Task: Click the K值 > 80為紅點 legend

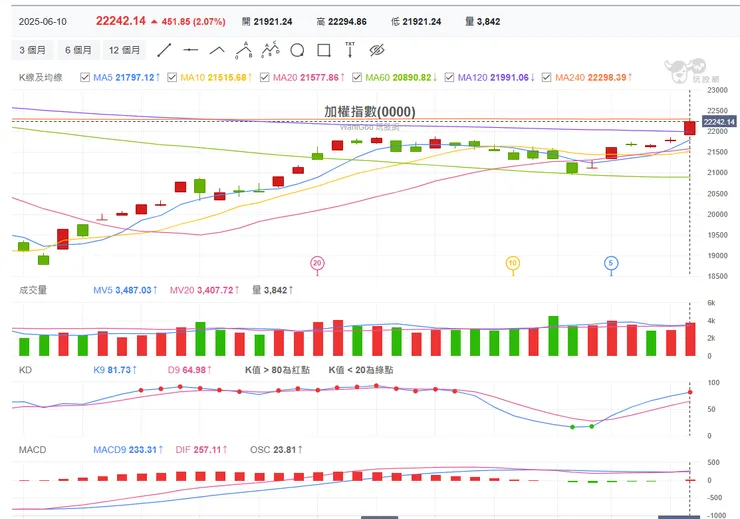Action: pos(278,370)
